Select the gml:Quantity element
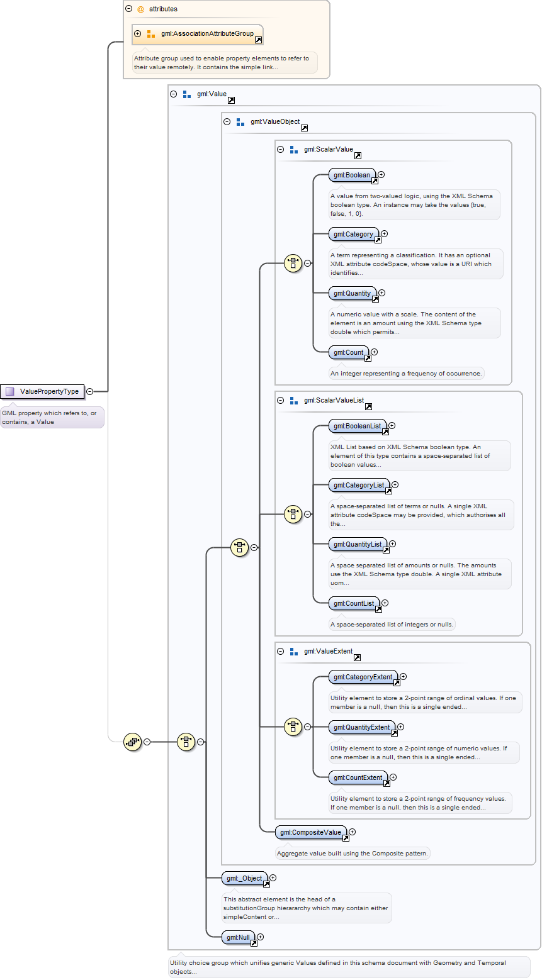This screenshot has width=542, height=980. [x=353, y=293]
